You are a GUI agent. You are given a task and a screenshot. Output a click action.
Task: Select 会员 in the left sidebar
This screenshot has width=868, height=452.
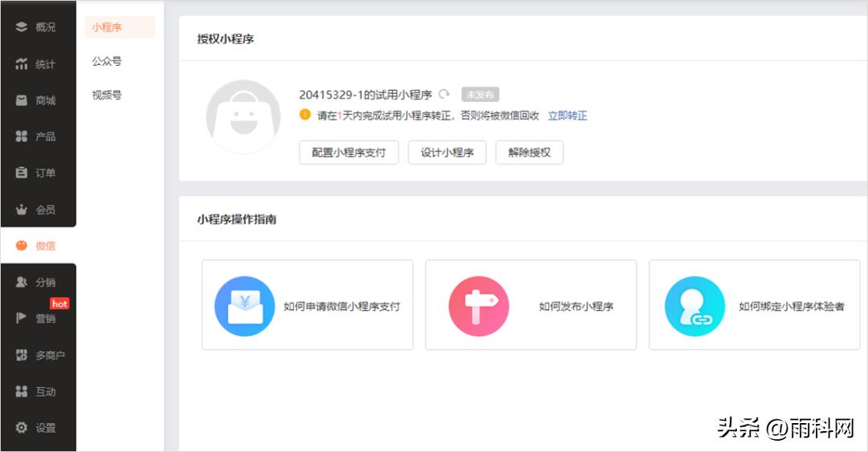tap(39, 209)
